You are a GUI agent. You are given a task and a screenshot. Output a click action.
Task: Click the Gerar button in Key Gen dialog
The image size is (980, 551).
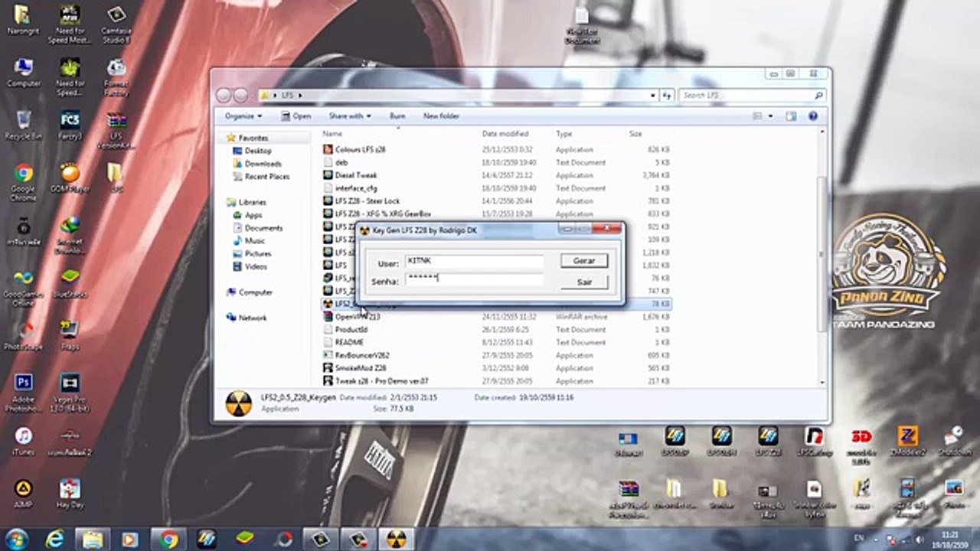click(x=584, y=261)
